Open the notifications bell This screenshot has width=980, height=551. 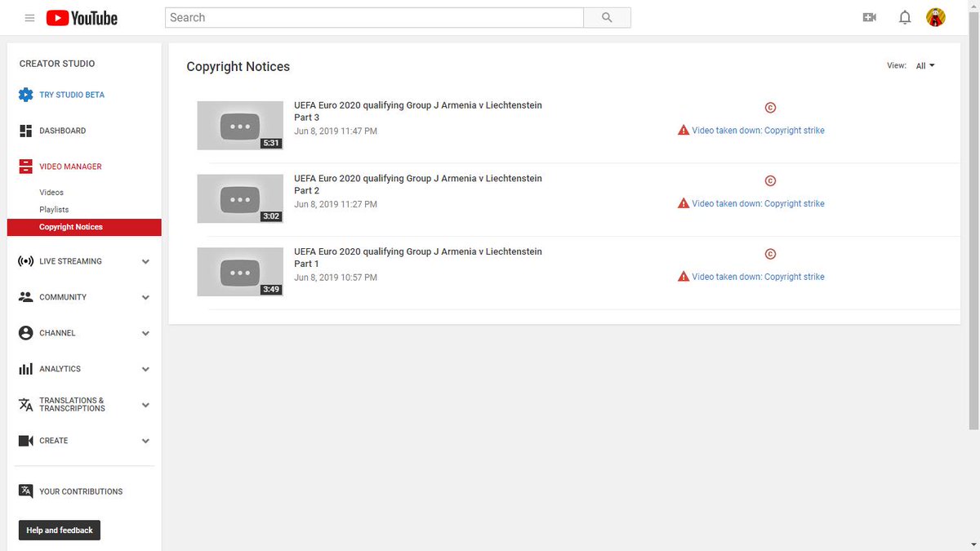pyautogui.click(x=905, y=18)
